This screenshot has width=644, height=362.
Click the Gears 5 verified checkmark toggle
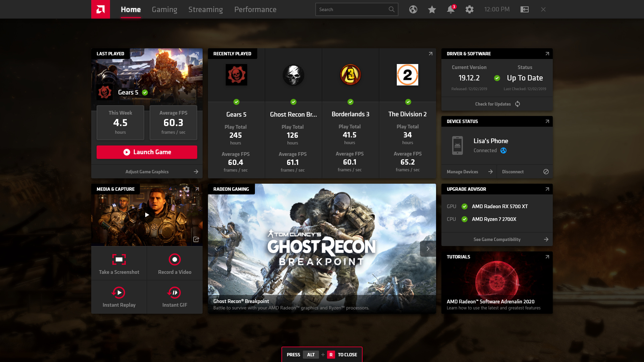point(144,93)
